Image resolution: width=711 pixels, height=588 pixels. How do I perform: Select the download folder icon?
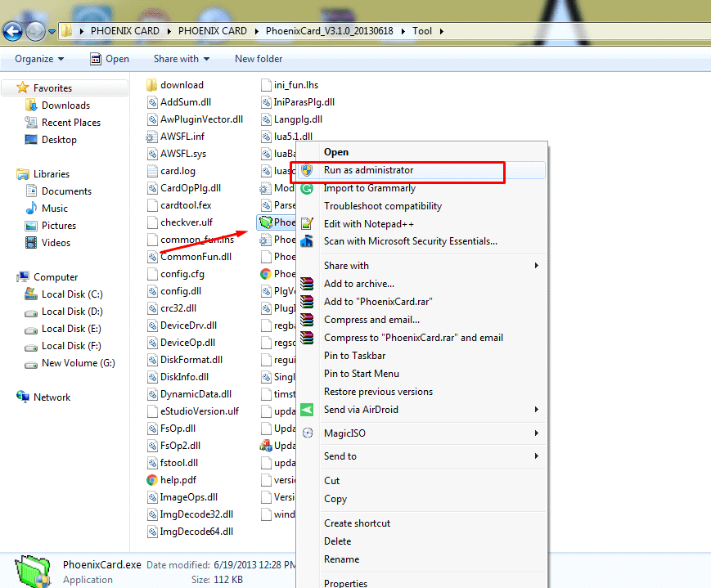tap(152, 85)
